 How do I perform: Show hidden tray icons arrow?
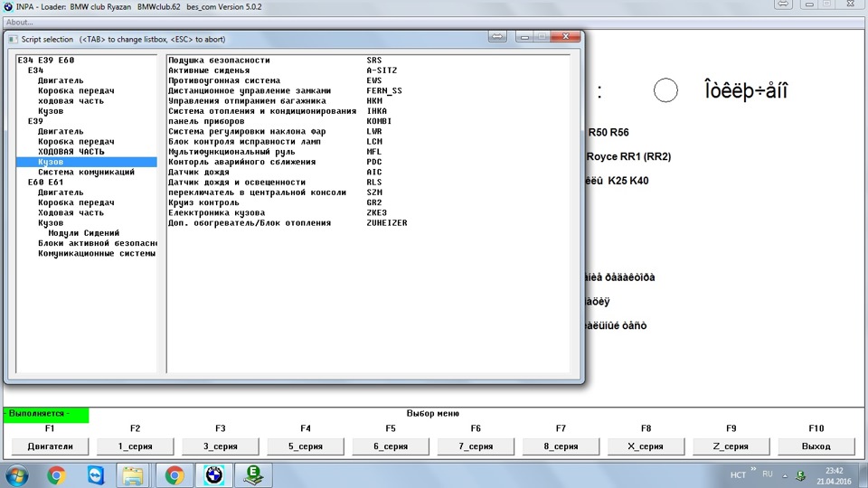784,475
